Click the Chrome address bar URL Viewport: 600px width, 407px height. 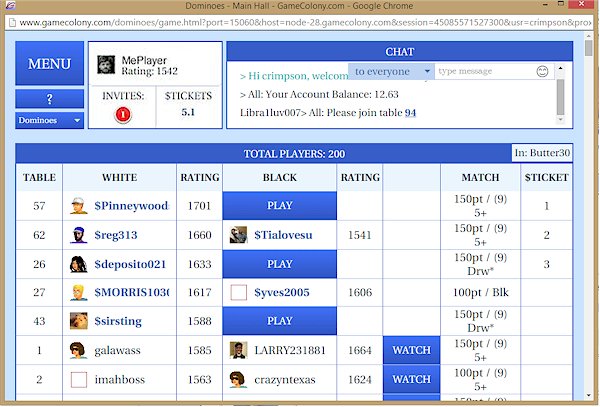pyautogui.click(x=305, y=23)
